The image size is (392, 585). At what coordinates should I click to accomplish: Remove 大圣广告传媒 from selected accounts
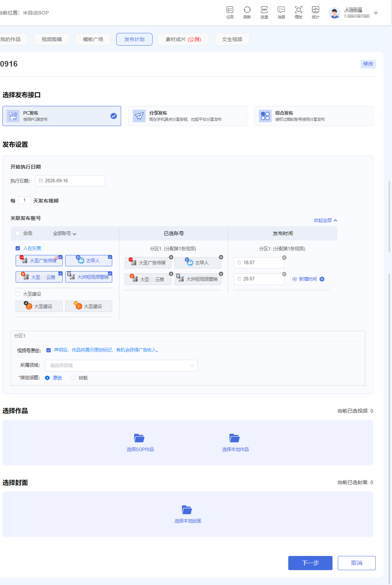pyautogui.click(x=171, y=257)
